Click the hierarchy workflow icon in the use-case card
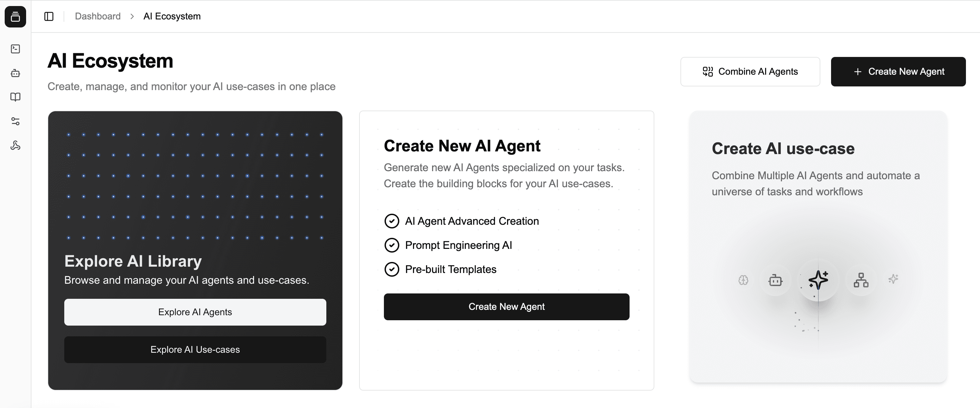 [861, 280]
